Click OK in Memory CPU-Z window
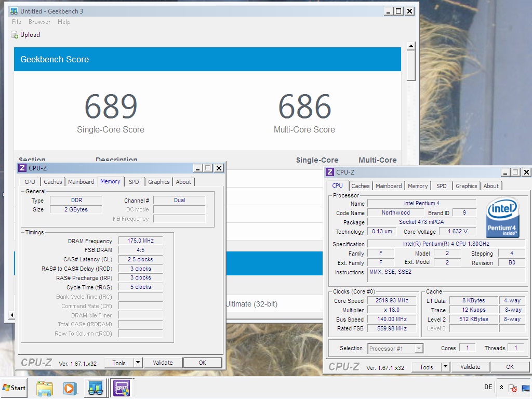 (203, 363)
